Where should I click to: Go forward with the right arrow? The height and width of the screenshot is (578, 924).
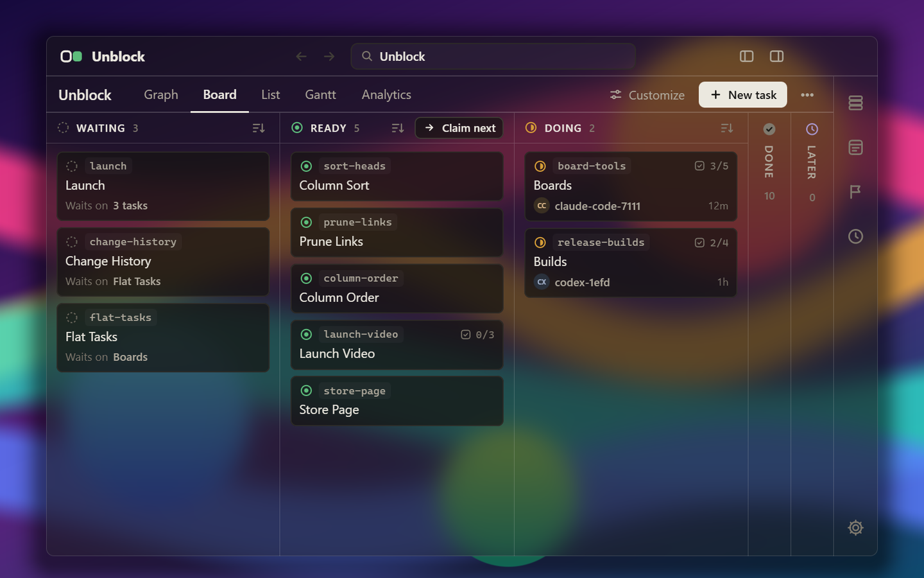pos(329,57)
